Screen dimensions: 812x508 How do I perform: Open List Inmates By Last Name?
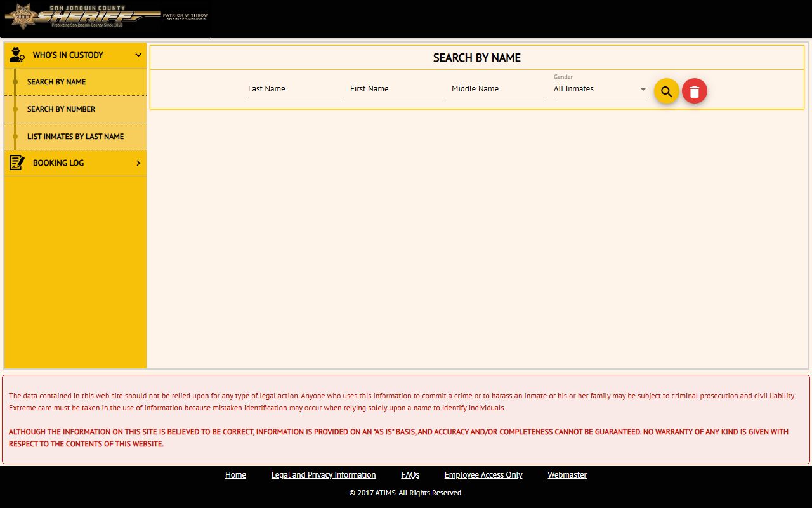click(x=75, y=137)
